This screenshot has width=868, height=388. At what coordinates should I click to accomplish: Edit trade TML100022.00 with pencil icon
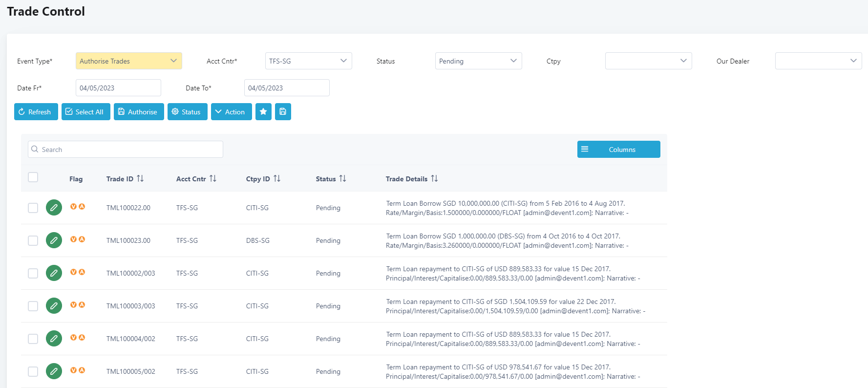click(x=54, y=208)
